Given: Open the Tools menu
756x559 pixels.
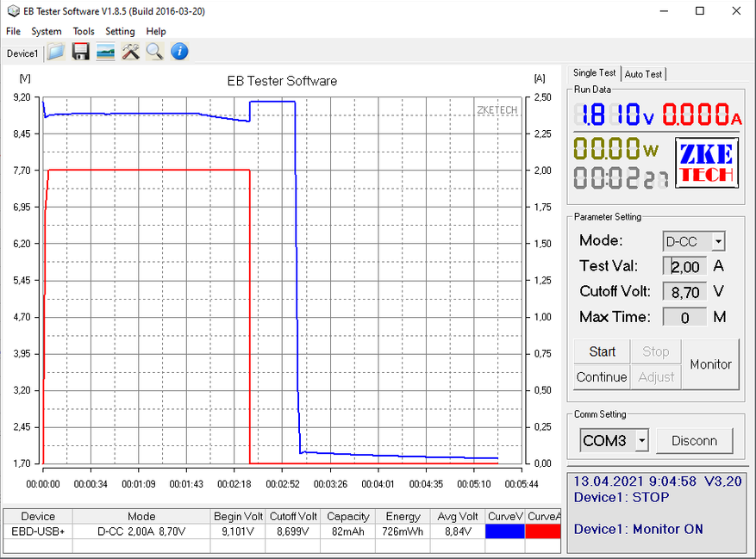Looking at the screenshot, I should point(84,31).
